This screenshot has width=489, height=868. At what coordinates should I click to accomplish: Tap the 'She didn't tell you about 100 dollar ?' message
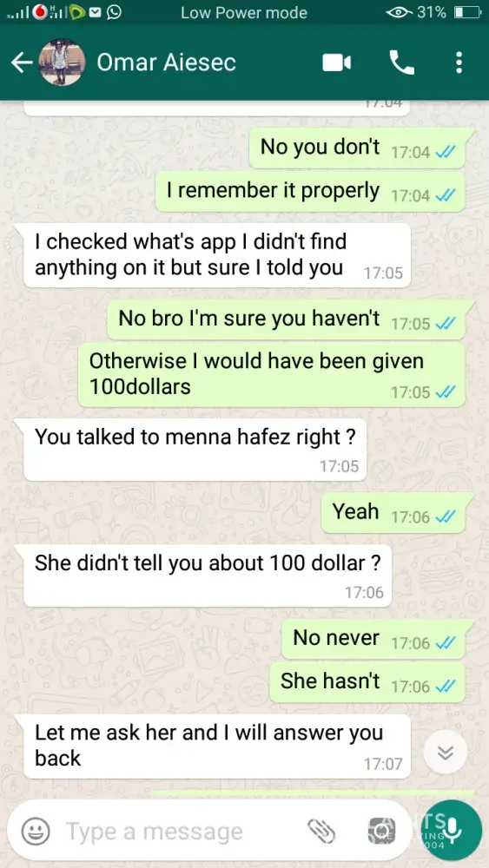click(x=208, y=575)
